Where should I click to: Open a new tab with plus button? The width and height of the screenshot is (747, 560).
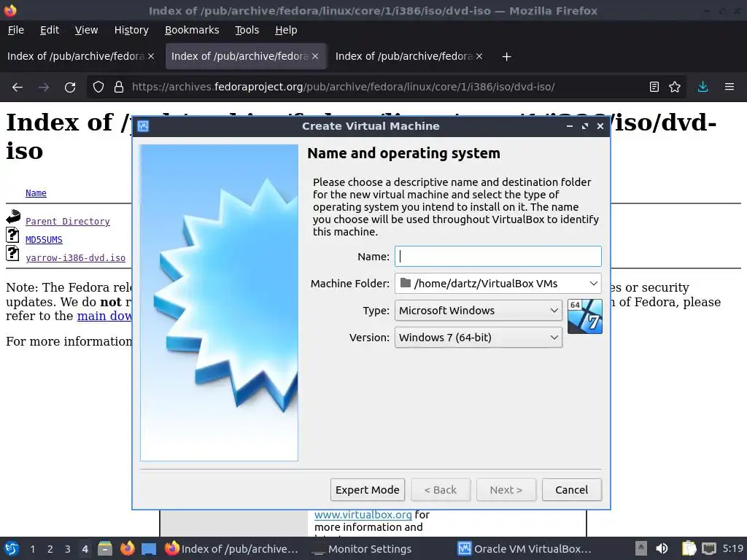pos(506,57)
